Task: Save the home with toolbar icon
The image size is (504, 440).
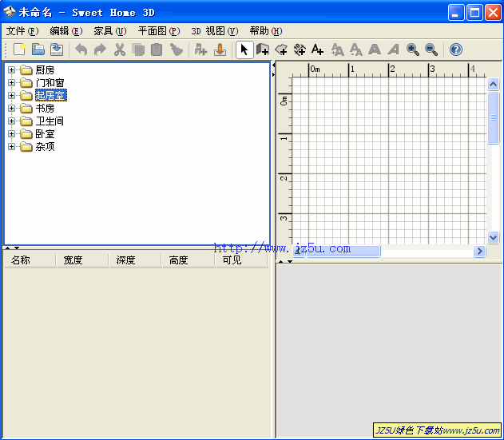Action: [x=57, y=50]
